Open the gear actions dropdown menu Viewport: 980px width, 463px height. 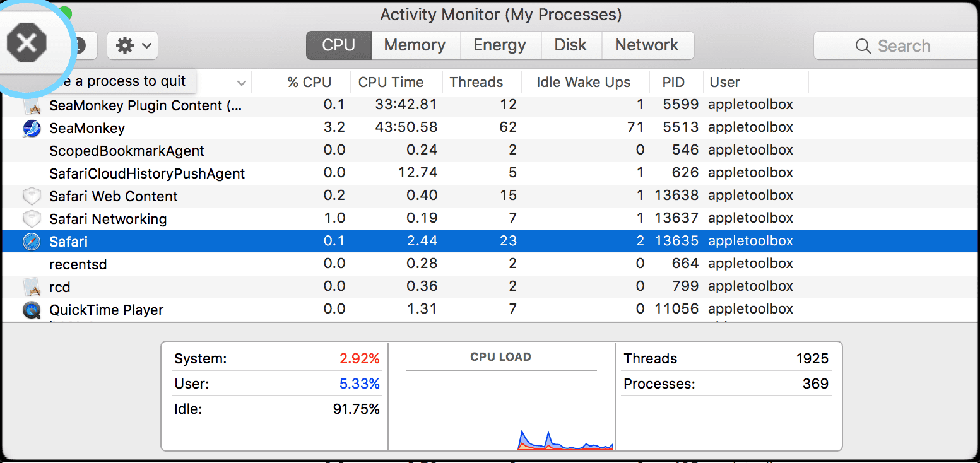133,45
